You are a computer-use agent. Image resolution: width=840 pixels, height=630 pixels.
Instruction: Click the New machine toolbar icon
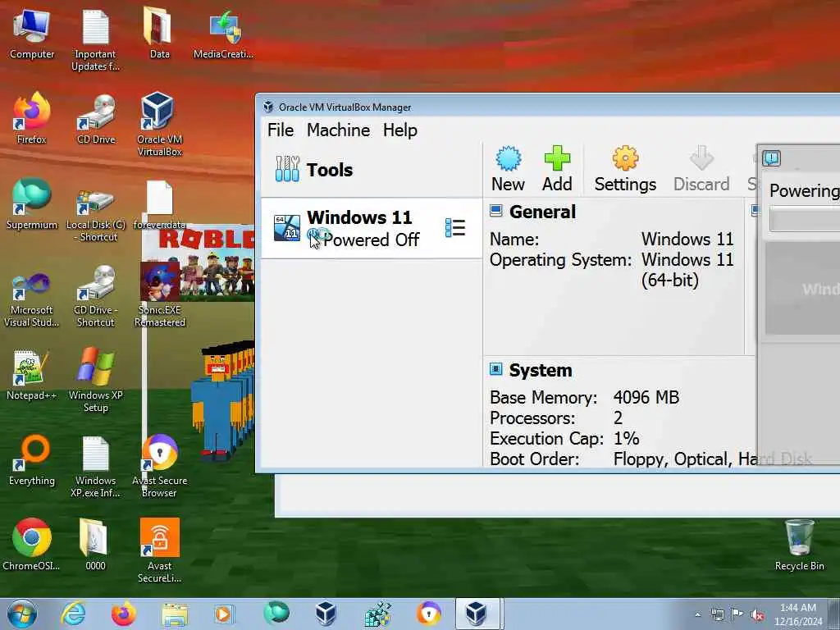(x=508, y=169)
